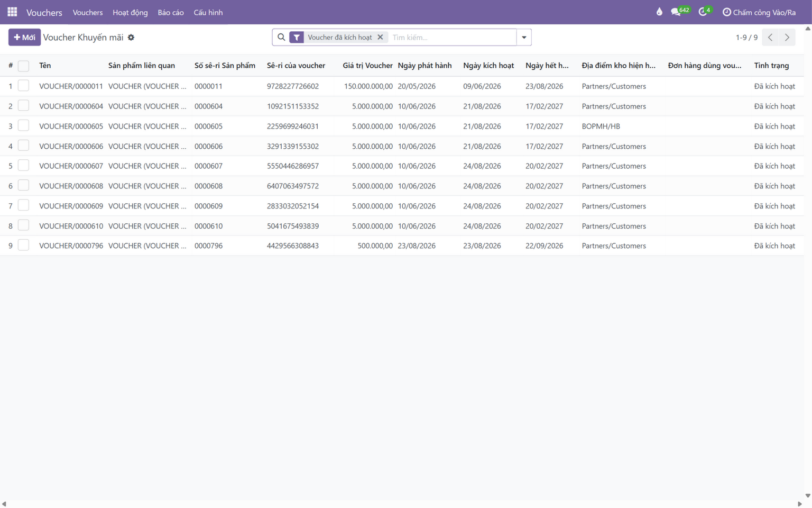The width and height of the screenshot is (812, 508).
Task: Click the magnifying glass search icon
Action: [281, 38]
